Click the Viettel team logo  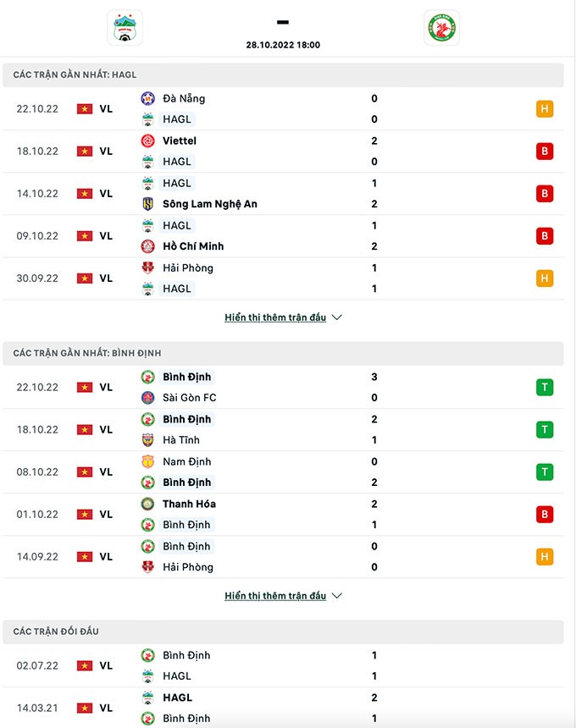click(148, 141)
